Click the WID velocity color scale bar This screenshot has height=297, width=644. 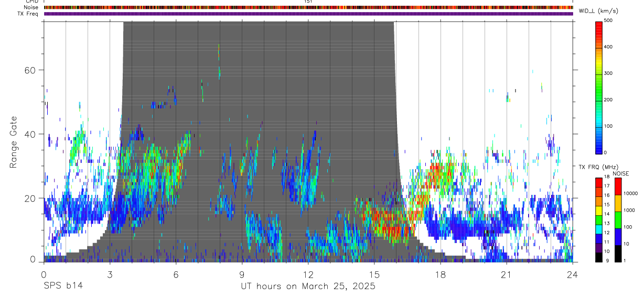point(599,87)
